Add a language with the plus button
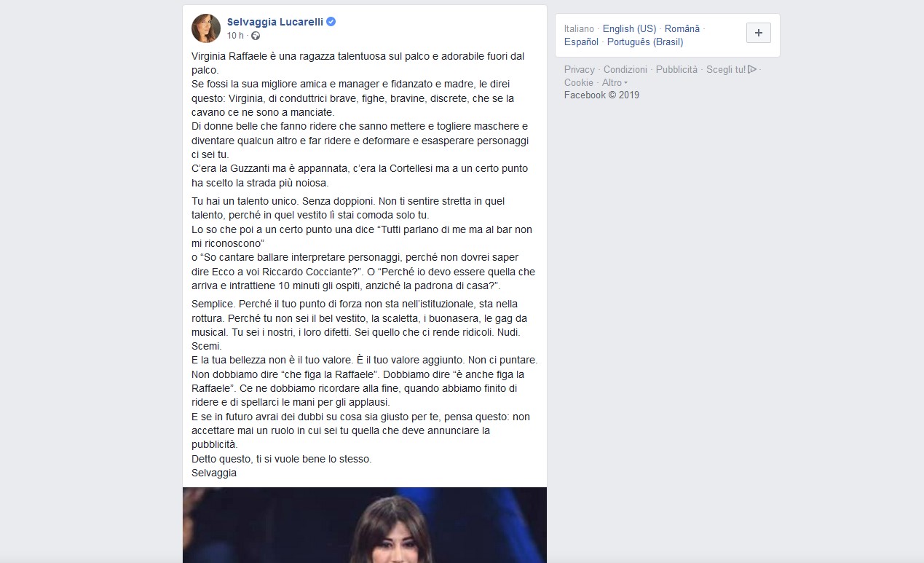The height and width of the screenshot is (563, 924). [759, 33]
